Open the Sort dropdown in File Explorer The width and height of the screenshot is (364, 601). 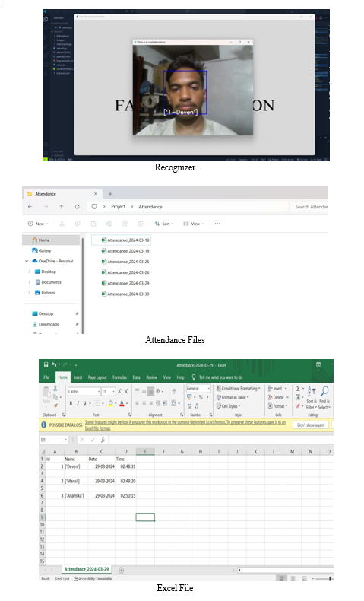point(164,224)
